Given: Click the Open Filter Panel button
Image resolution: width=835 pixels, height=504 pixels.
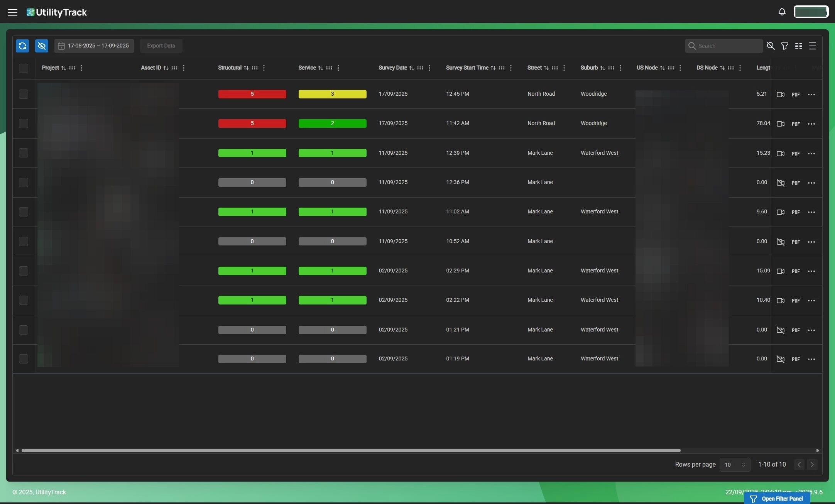Looking at the screenshot, I should coord(777,499).
